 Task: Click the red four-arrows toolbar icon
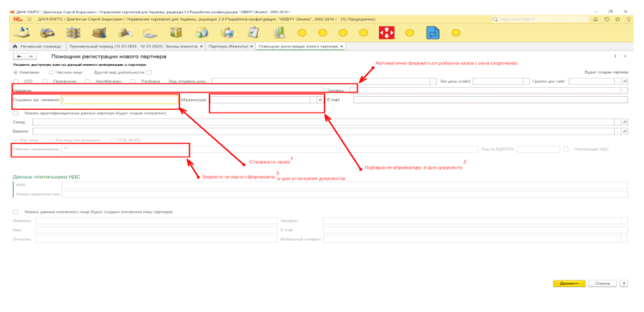pos(387,33)
